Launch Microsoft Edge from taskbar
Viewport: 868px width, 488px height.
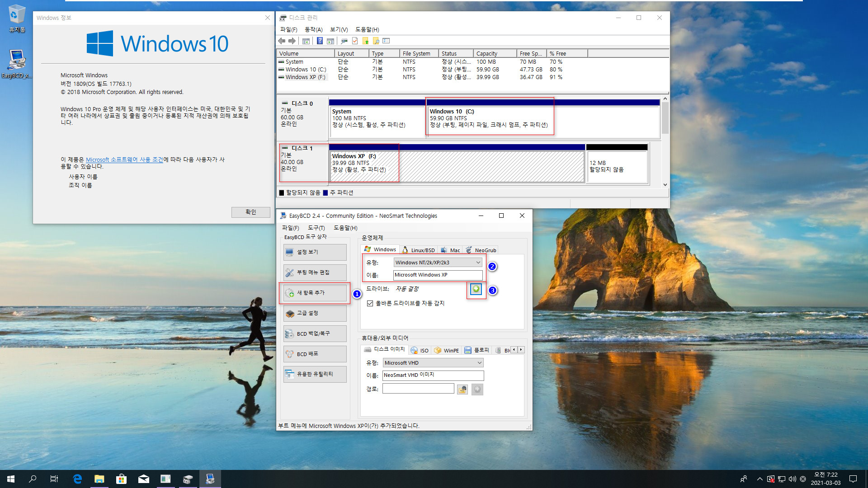pyautogui.click(x=77, y=479)
